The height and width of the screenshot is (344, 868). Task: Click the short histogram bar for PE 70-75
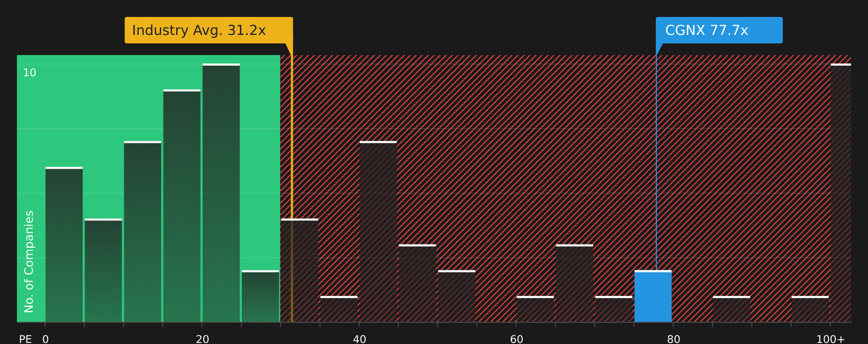coord(614,309)
